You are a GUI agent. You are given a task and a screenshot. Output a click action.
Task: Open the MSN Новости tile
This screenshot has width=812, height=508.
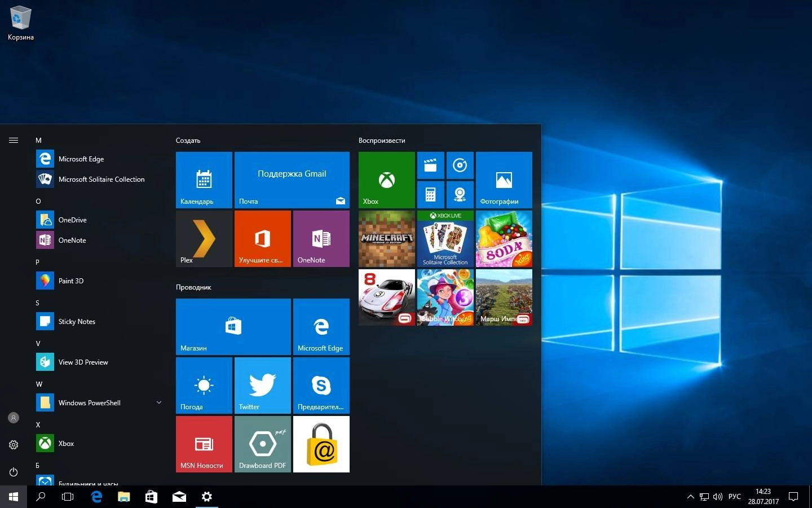tap(204, 444)
